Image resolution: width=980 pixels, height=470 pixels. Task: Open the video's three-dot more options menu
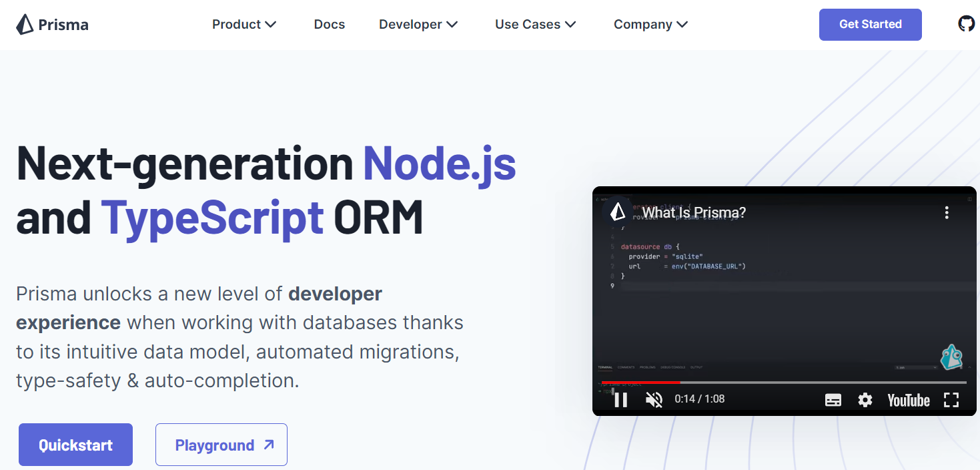(x=946, y=213)
